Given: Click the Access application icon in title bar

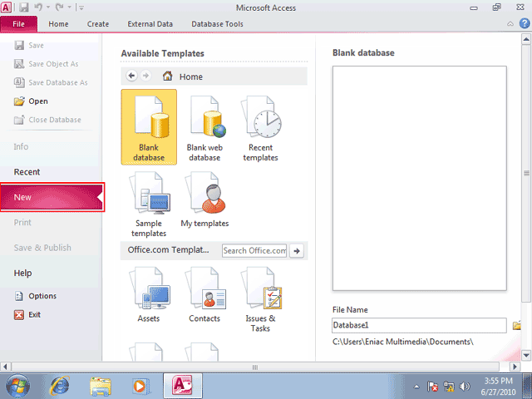Looking at the screenshot, I should [x=6, y=7].
